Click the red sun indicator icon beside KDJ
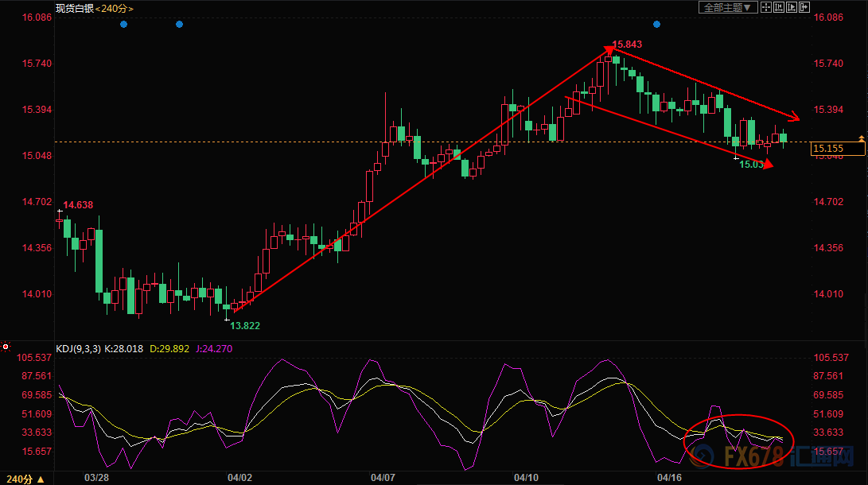The image size is (868, 485). click(6, 347)
